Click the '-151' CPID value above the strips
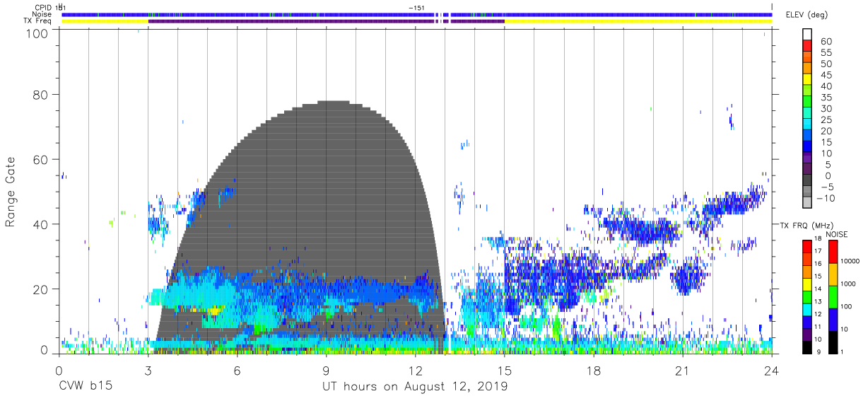The image size is (868, 401). (x=417, y=7)
